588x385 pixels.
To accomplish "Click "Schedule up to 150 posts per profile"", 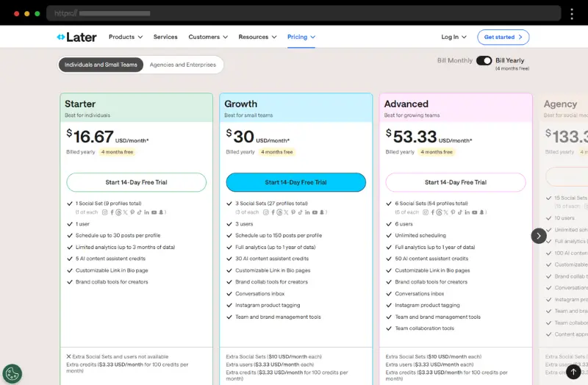I will click(x=279, y=235).
